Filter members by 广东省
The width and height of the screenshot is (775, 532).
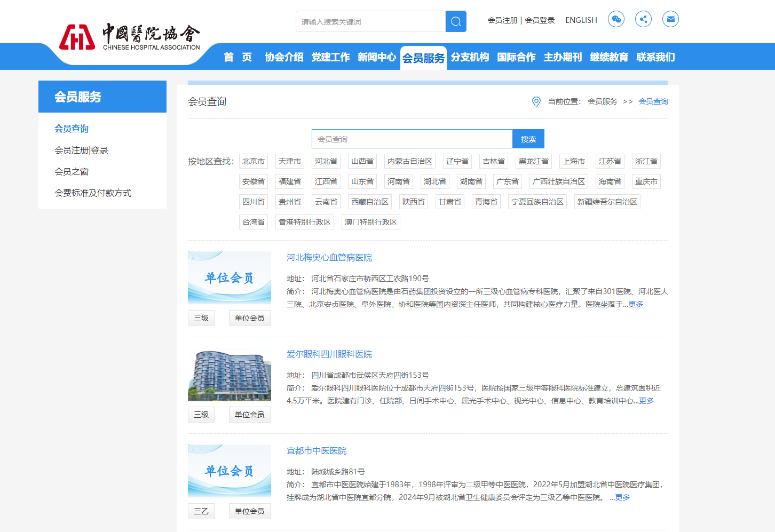[x=508, y=181]
